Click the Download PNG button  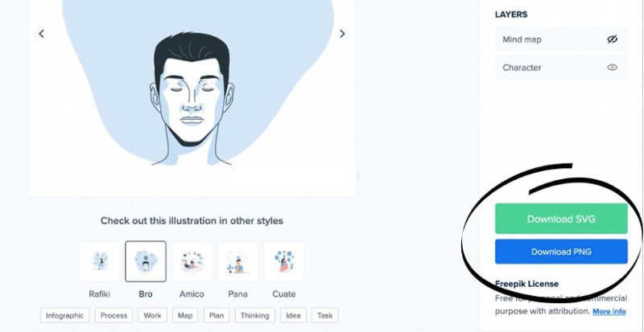coord(561,252)
